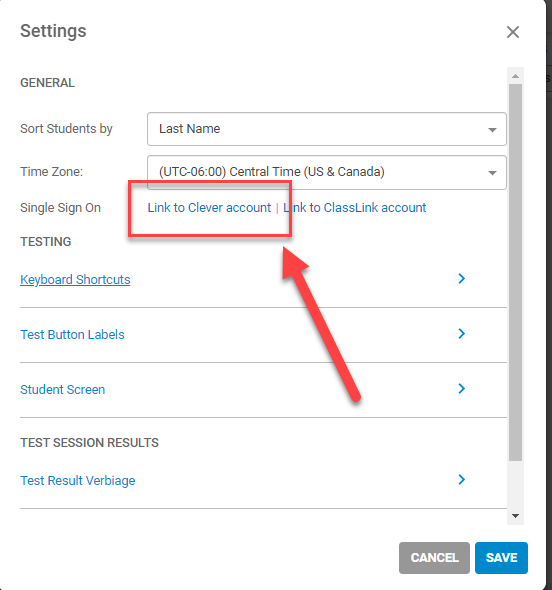Click the CANCEL button

point(434,558)
